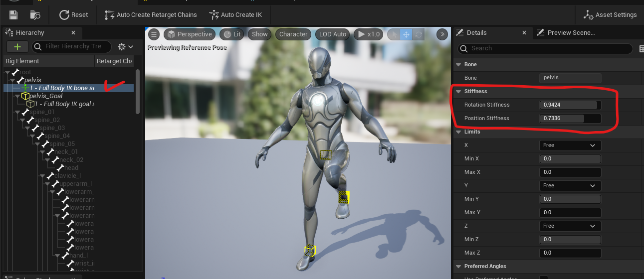Click the Bone name field showing pelvis
The width and height of the screenshot is (644, 279).
pyautogui.click(x=570, y=78)
